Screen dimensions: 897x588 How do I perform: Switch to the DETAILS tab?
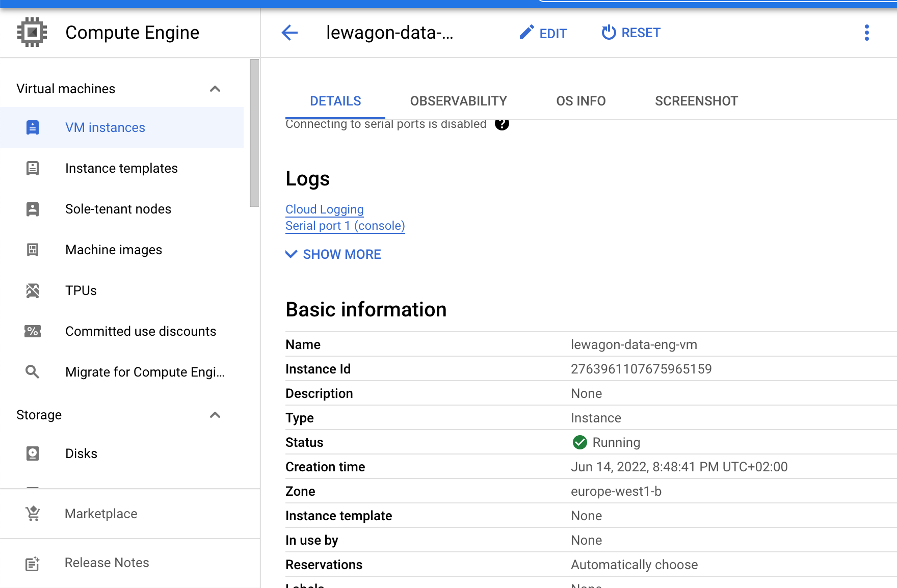(335, 101)
